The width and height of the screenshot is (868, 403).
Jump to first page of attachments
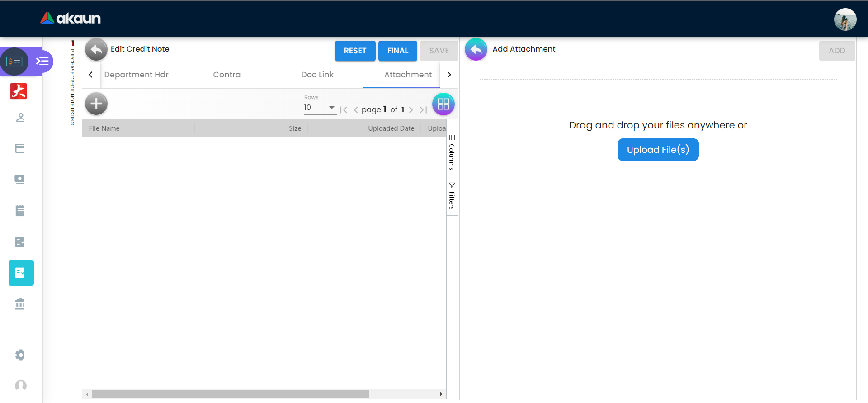[x=344, y=110]
